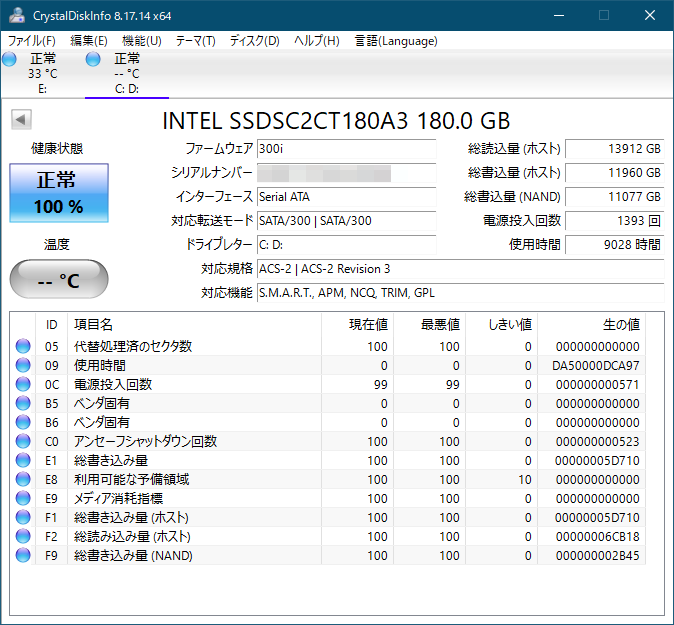The image size is (674, 625).
Task: Click status orb for attribute 0C
Action: tap(23, 384)
